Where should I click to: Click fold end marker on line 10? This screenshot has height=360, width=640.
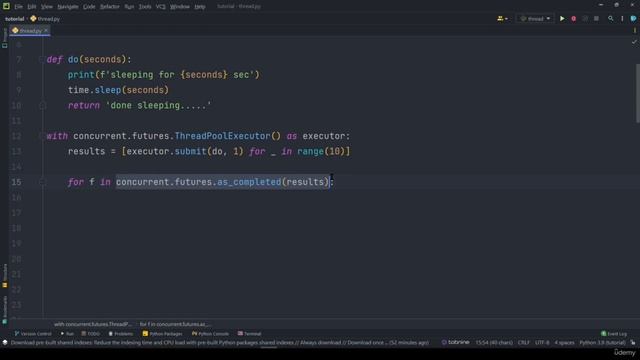pos(42,106)
